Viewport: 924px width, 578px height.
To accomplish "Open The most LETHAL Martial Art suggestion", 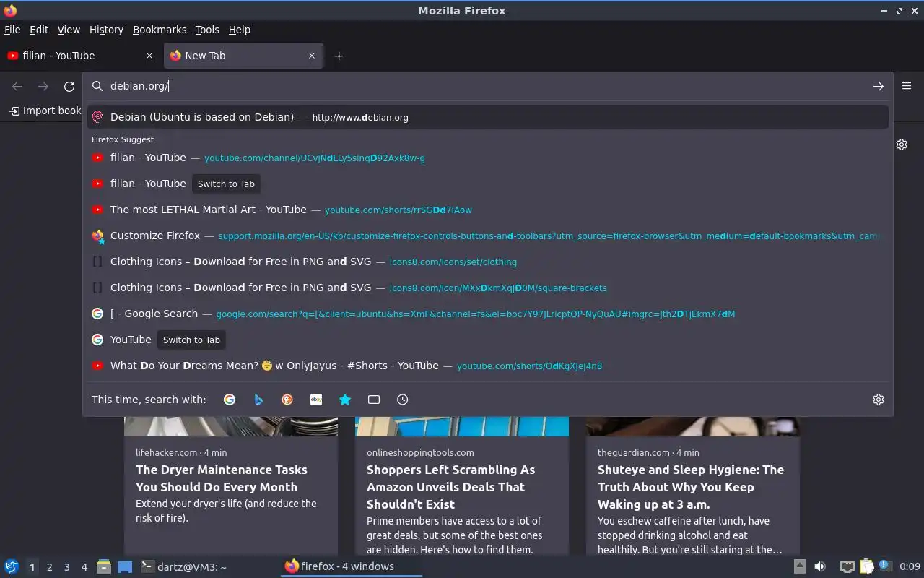I will click(488, 210).
